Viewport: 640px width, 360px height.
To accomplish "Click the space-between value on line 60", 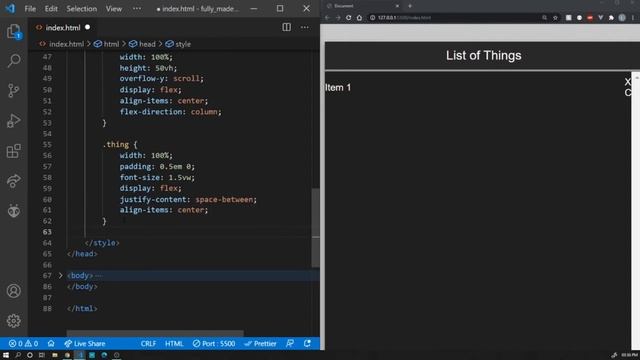I will (x=224, y=199).
